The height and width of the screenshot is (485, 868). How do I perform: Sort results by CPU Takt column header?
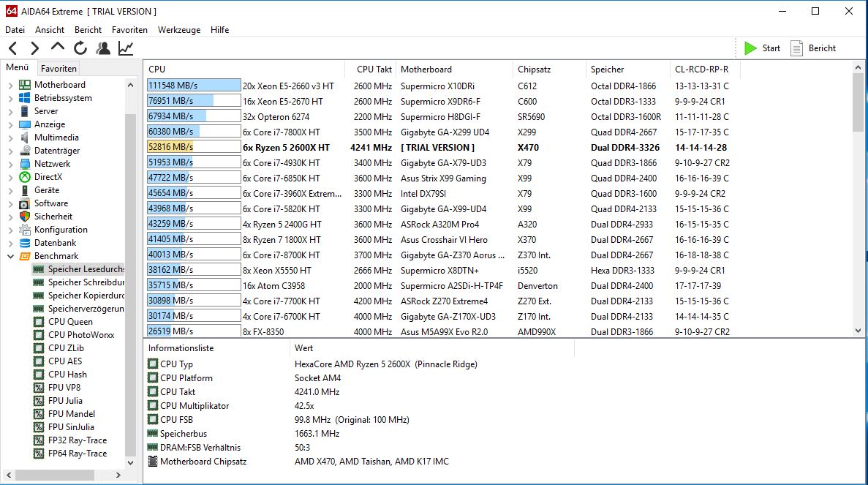370,69
